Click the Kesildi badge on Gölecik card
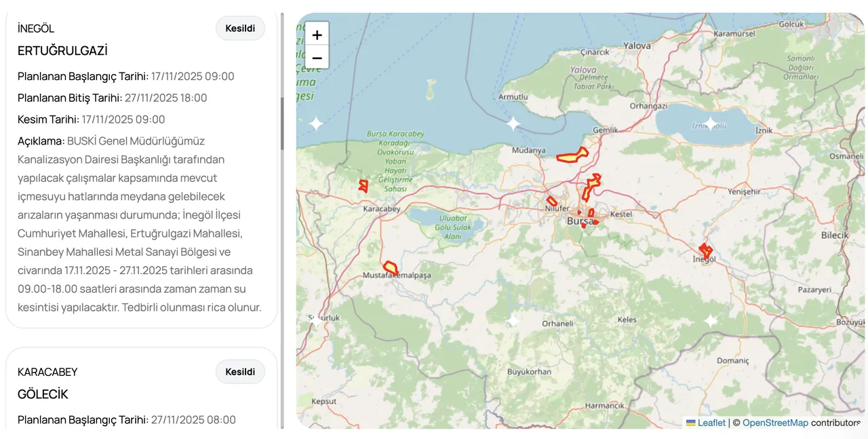The height and width of the screenshot is (439, 868). [240, 372]
